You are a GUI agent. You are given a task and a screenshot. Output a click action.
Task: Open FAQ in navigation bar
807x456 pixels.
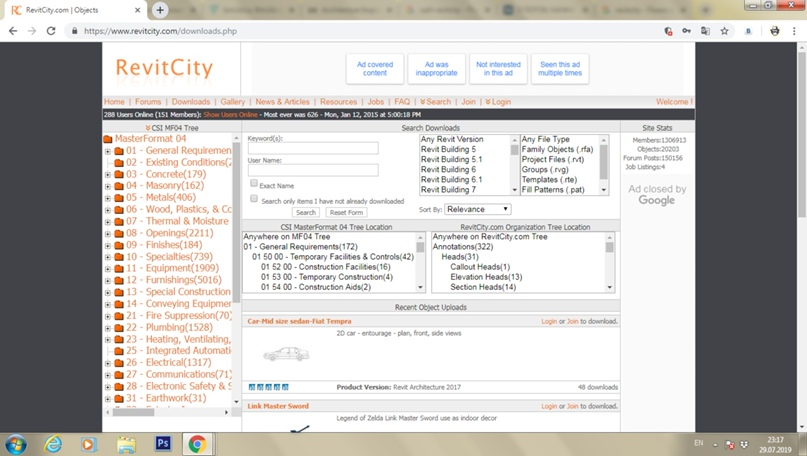[x=402, y=102]
